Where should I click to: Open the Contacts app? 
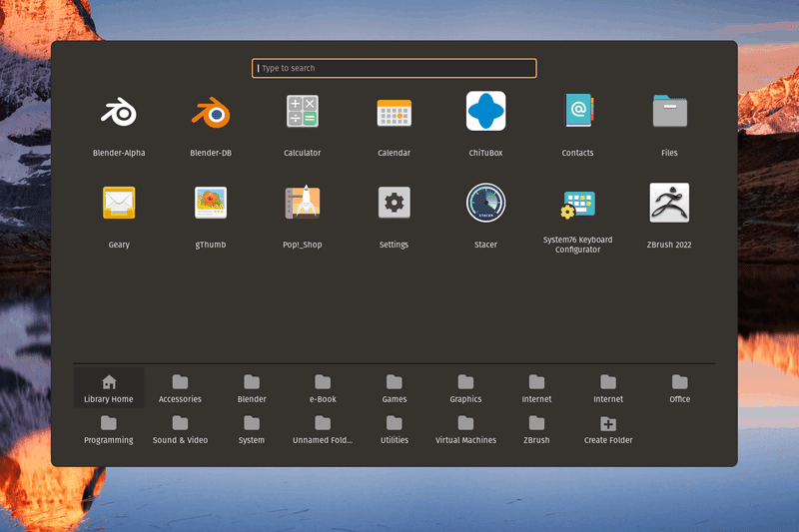tap(577, 124)
